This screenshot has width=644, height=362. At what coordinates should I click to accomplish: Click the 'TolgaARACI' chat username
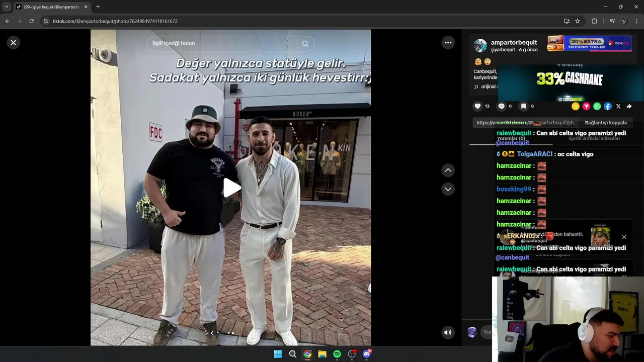point(534,154)
